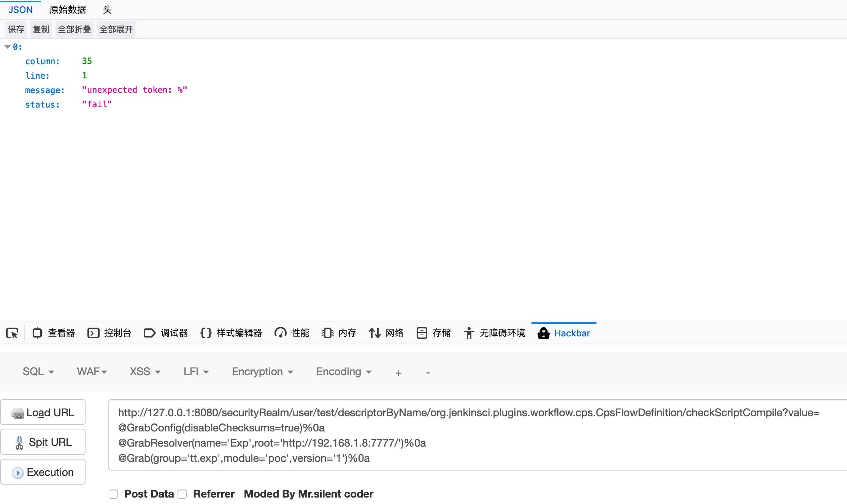847x504 pixels.
Task: Open the Network (网络) arrows icon
Action: [x=374, y=333]
